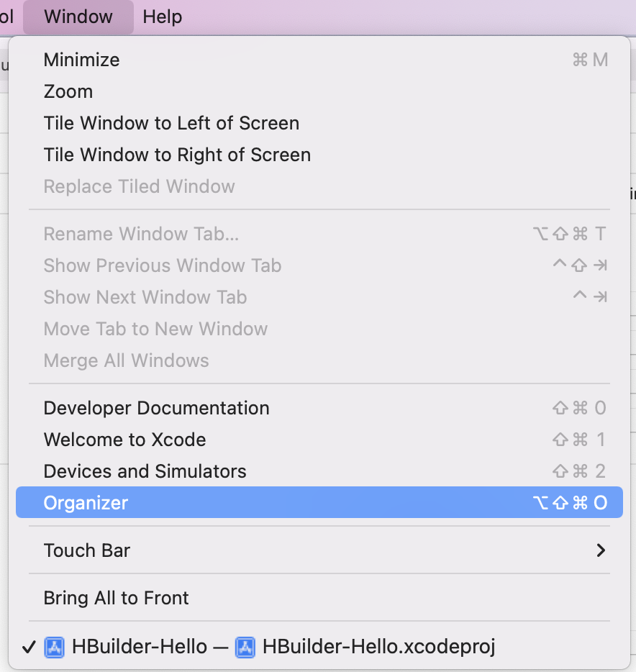Select Tile Window to Left of Screen
636x672 pixels.
(319, 124)
